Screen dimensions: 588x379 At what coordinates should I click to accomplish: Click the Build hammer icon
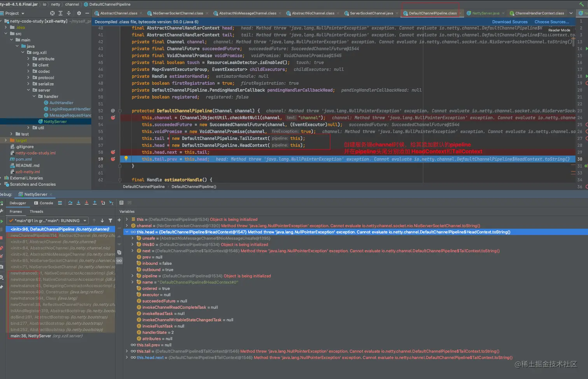(581, 4)
